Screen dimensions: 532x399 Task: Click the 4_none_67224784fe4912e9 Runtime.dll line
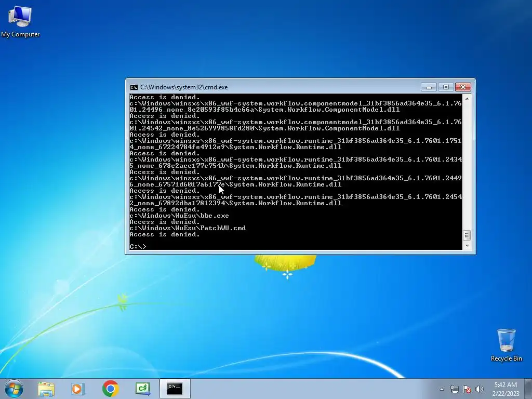(x=235, y=147)
